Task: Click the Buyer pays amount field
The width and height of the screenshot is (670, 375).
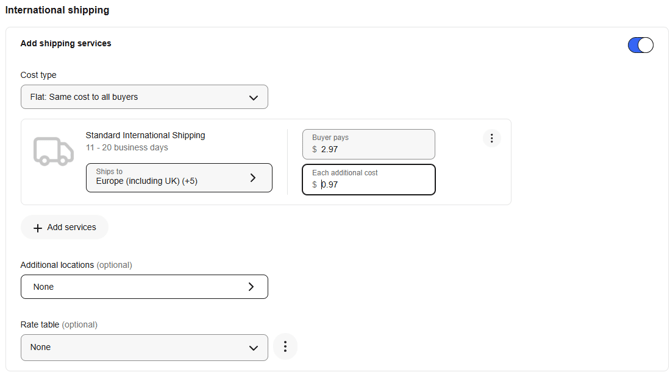Action: tap(369, 144)
